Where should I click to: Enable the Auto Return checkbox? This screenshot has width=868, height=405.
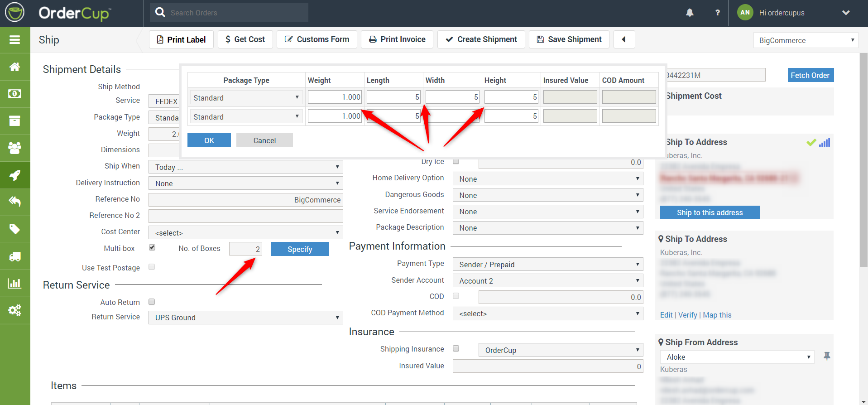(152, 302)
